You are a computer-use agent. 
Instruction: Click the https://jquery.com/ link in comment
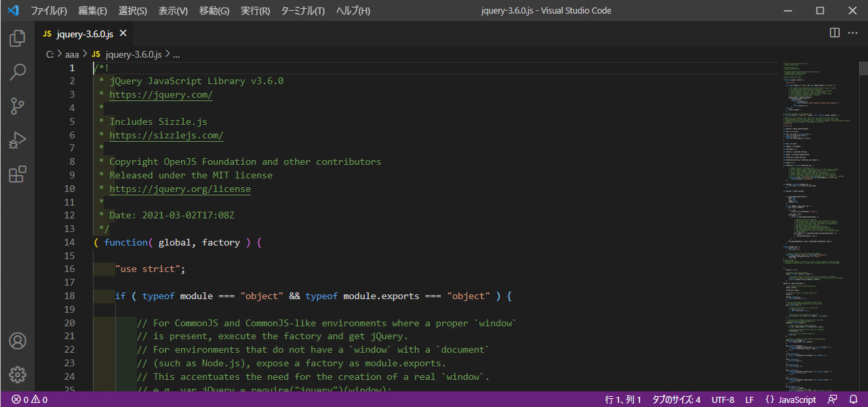click(x=161, y=94)
